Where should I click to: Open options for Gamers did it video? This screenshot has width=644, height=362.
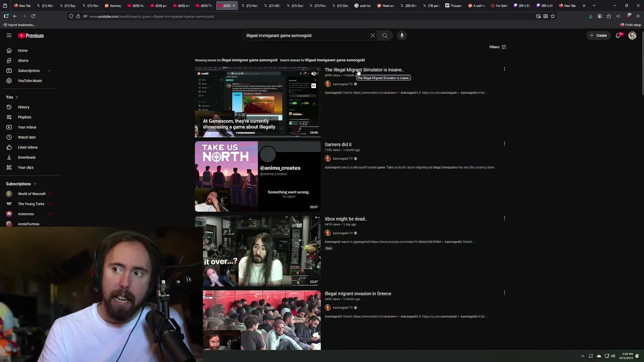(x=504, y=144)
